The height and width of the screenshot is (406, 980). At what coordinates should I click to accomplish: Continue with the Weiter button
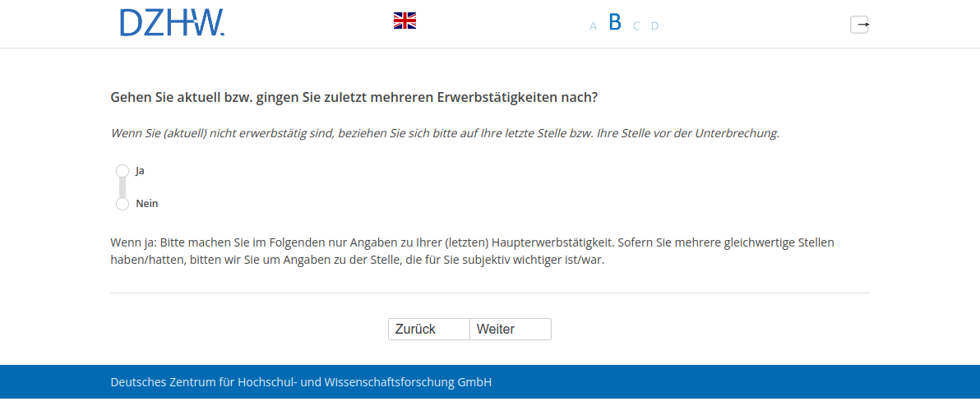[510, 329]
